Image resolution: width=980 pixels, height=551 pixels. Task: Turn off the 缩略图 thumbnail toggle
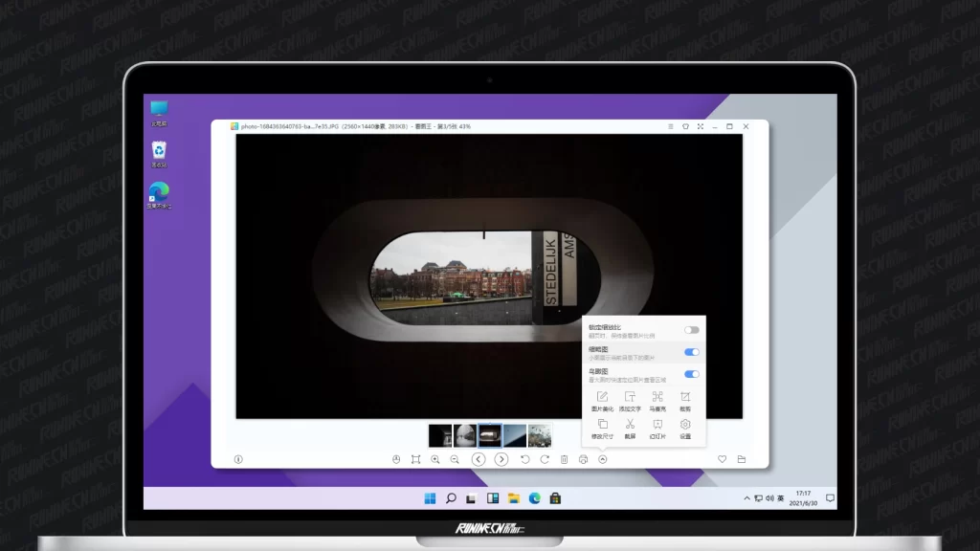pos(691,352)
